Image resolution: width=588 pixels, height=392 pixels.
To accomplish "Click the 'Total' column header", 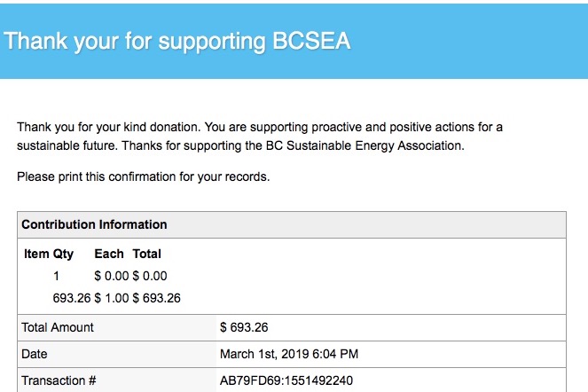I will pyautogui.click(x=146, y=254).
